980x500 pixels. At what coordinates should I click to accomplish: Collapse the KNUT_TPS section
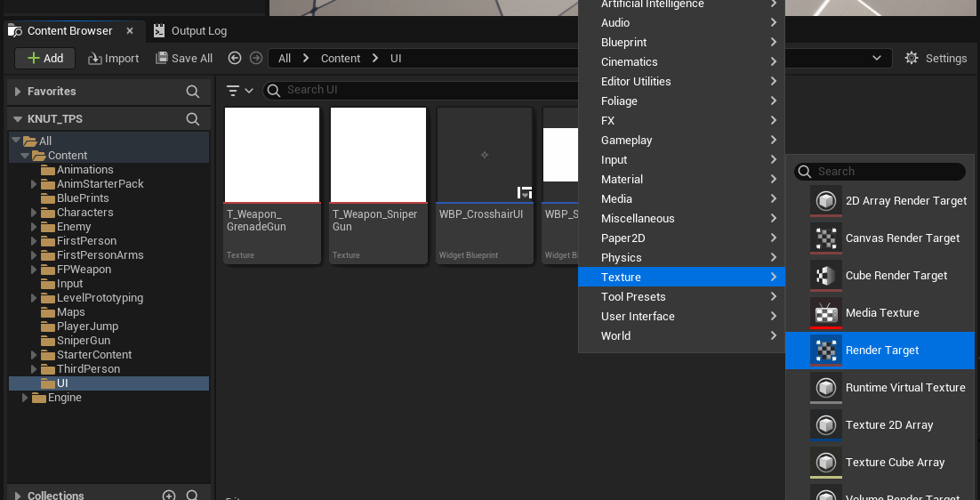click(18, 118)
